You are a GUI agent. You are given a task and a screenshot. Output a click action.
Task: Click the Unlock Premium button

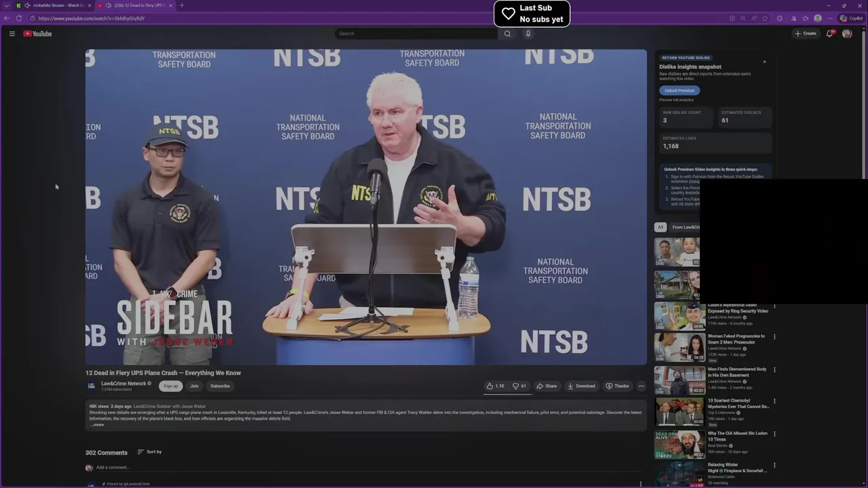[679, 90]
